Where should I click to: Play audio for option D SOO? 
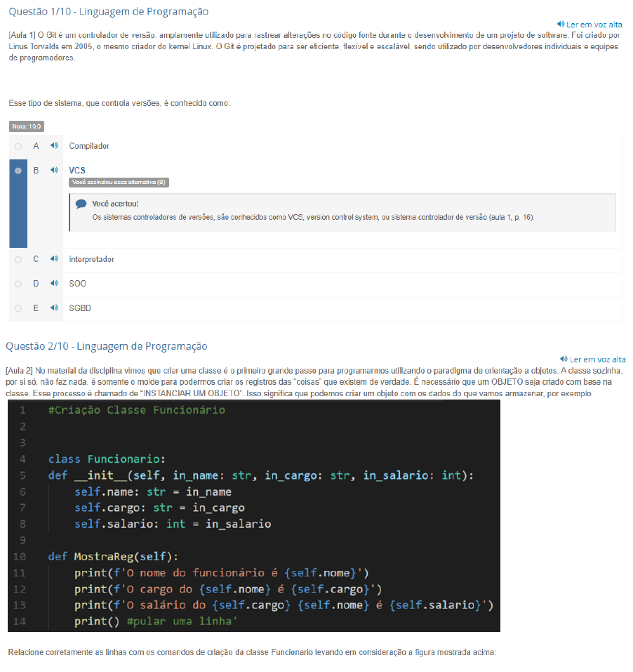[54, 284]
